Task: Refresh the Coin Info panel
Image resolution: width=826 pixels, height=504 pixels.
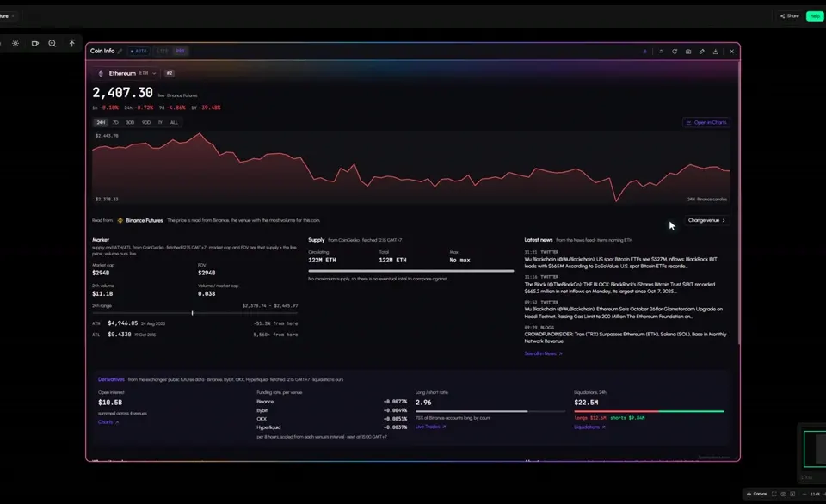Action: [x=675, y=52]
